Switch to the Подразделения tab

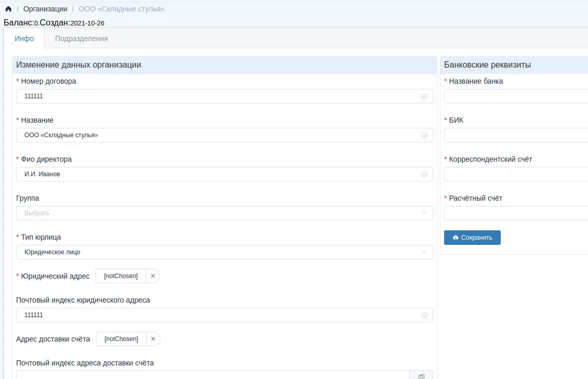click(x=82, y=38)
